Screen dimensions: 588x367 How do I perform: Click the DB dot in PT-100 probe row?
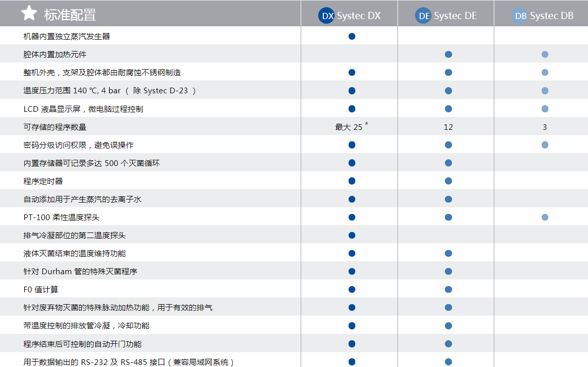pos(545,218)
